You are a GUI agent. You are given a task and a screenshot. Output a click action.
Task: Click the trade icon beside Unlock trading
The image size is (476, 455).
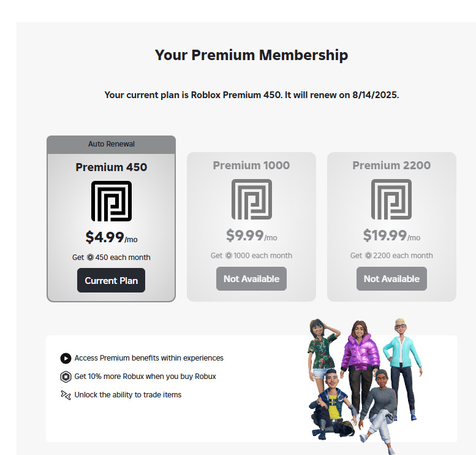pos(66,395)
